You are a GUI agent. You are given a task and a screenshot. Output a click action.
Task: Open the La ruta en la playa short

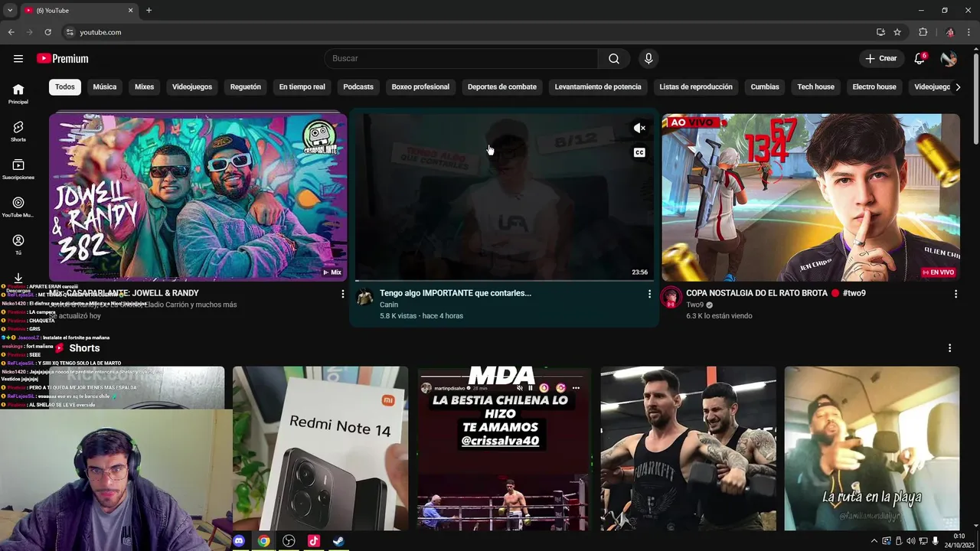(x=872, y=448)
